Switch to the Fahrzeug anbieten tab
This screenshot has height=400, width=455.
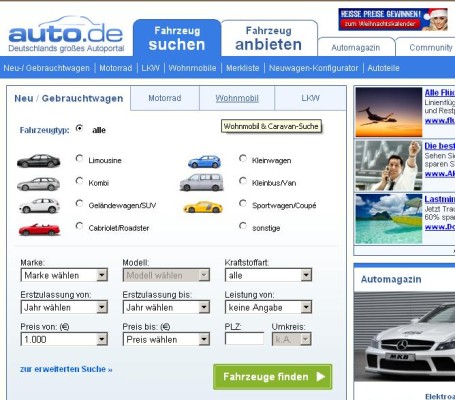point(269,38)
